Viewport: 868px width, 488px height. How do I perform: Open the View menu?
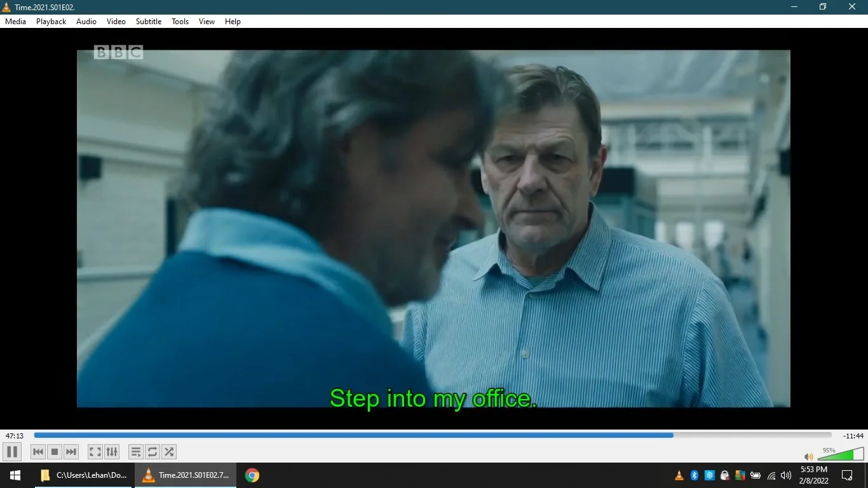coord(207,22)
